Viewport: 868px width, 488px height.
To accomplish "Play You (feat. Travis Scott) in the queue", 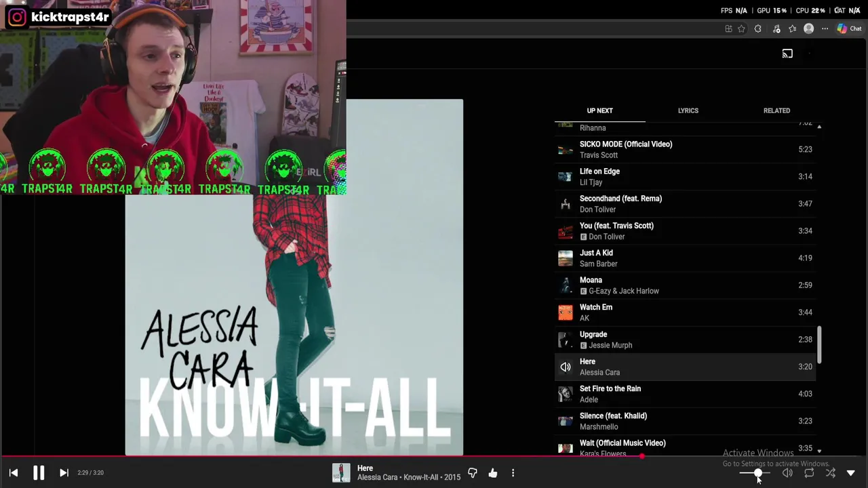I will (x=685, y=230).
